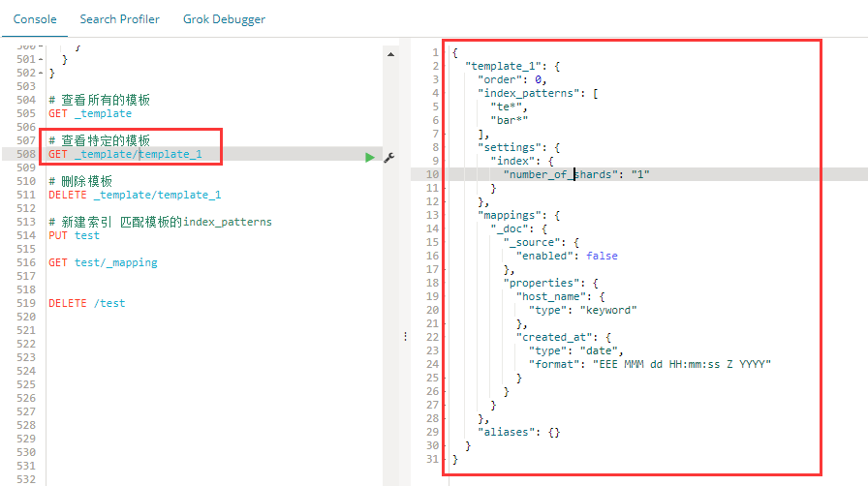The image size is (868, 486).
Task: Click the editor scrollbar's up arrow
Action: pos(390,54)
